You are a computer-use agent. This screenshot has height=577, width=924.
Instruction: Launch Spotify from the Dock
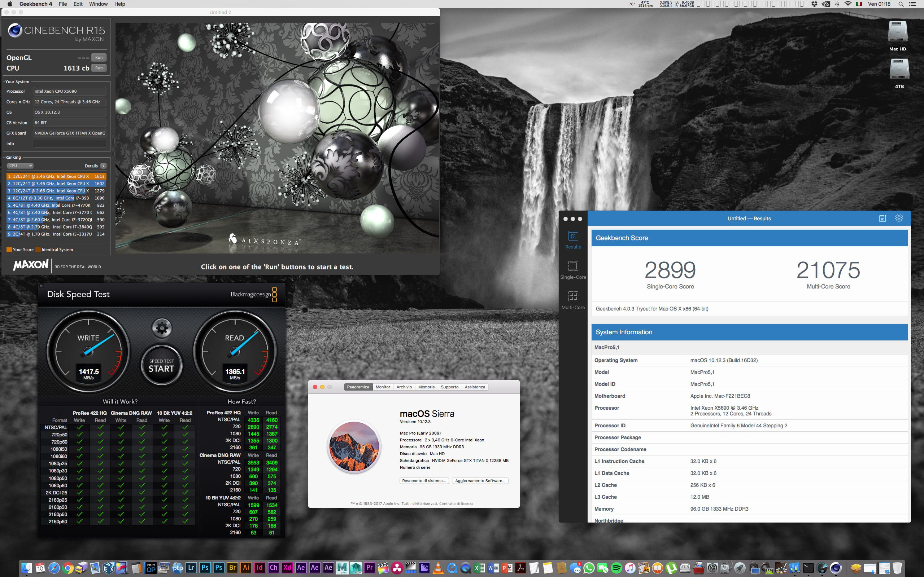click(x=616, y=568)
